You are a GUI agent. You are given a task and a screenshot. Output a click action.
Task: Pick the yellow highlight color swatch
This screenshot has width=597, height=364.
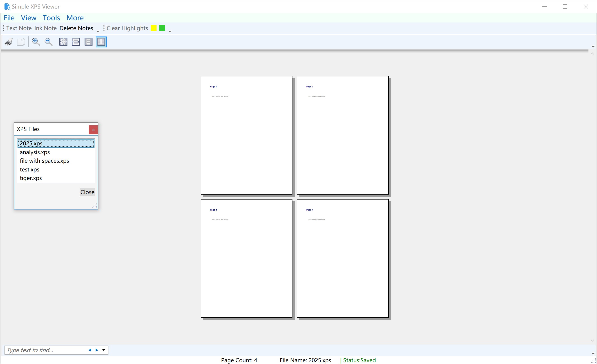click(x=153, y=28)
